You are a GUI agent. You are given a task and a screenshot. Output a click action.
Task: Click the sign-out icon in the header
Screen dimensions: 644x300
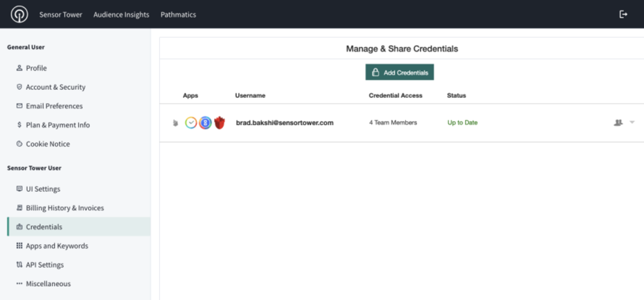coord(623,14)
